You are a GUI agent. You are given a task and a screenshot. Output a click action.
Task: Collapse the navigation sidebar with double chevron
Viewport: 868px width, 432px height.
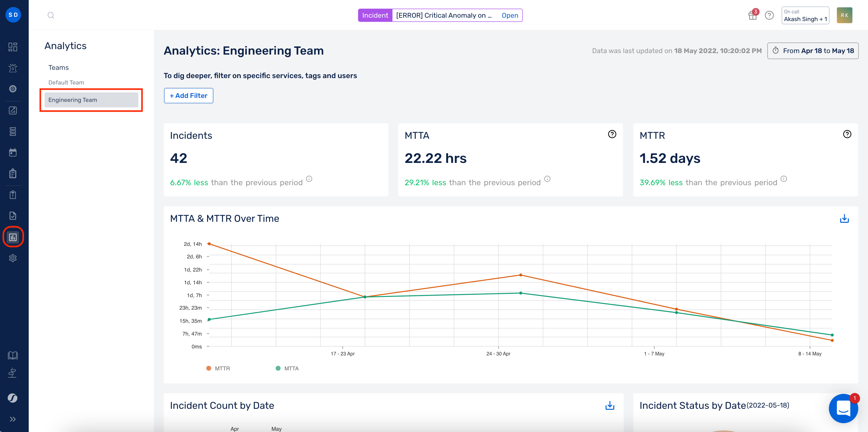(13, 419)
